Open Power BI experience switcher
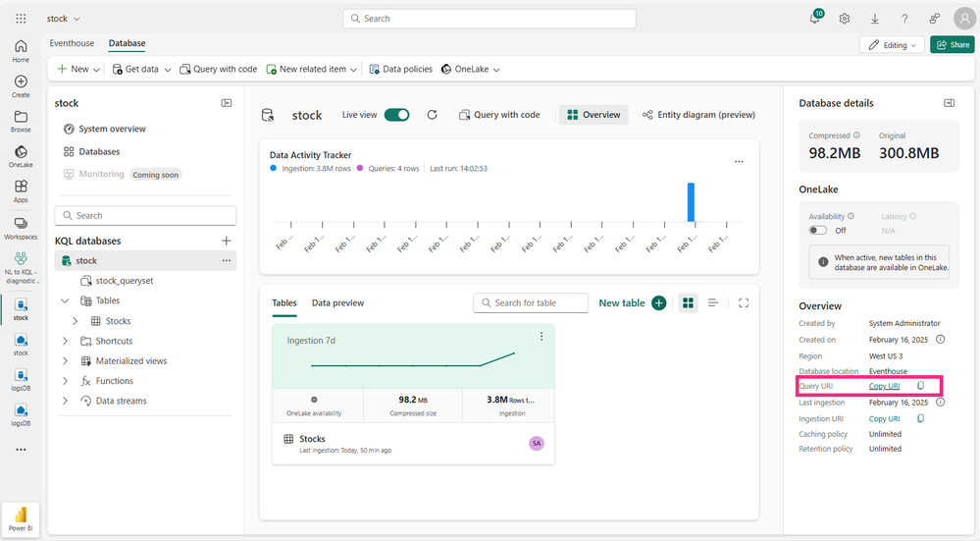Viewport: 980px width, 541px height. pyautogui.click(x=21, y=519)
